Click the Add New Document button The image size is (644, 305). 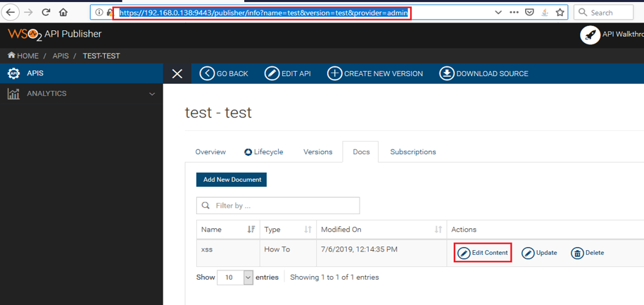click(x=232, y=180)
